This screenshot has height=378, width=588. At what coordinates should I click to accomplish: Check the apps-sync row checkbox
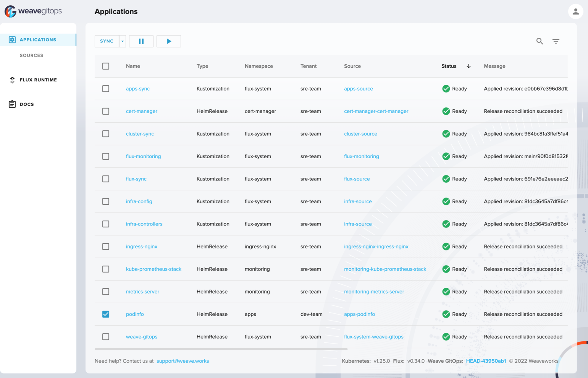(x=106, y=89)
